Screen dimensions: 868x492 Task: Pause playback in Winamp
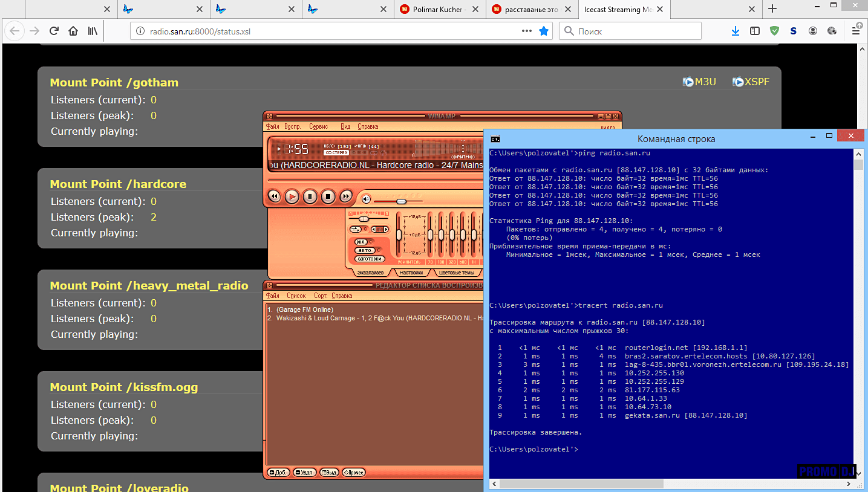(310, 196)
